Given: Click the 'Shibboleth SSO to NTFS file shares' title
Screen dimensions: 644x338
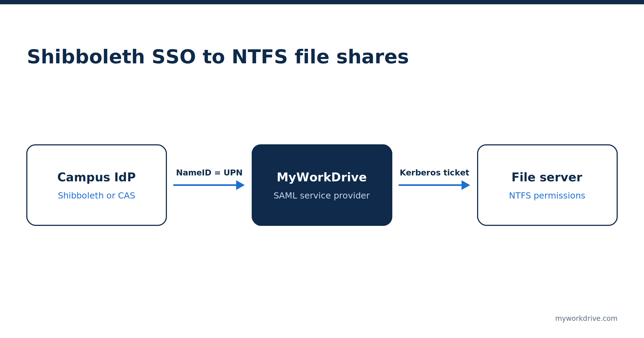Looking at the screenshot, I should [218, 57].
